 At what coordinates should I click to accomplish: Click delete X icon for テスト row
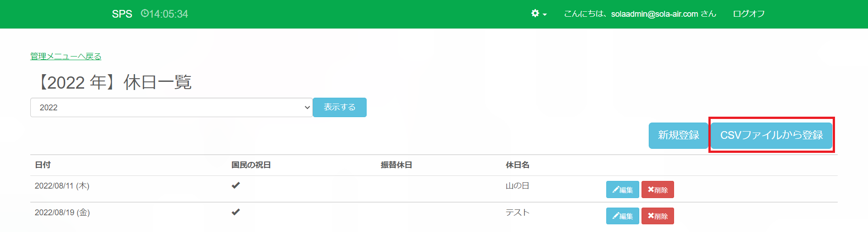(651, 216)
